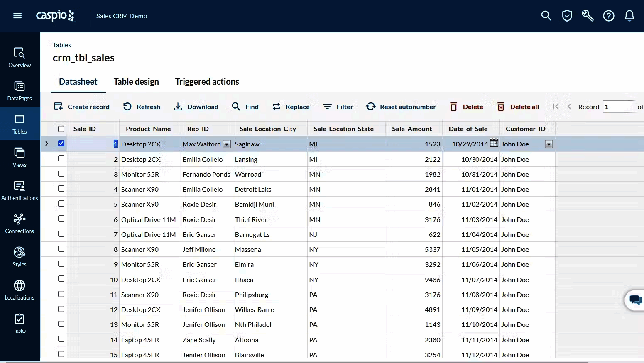The image size is (644, 363).
Task: Open the calendar picker for Date_of_Sale
Action: click(x=494, y=143)
